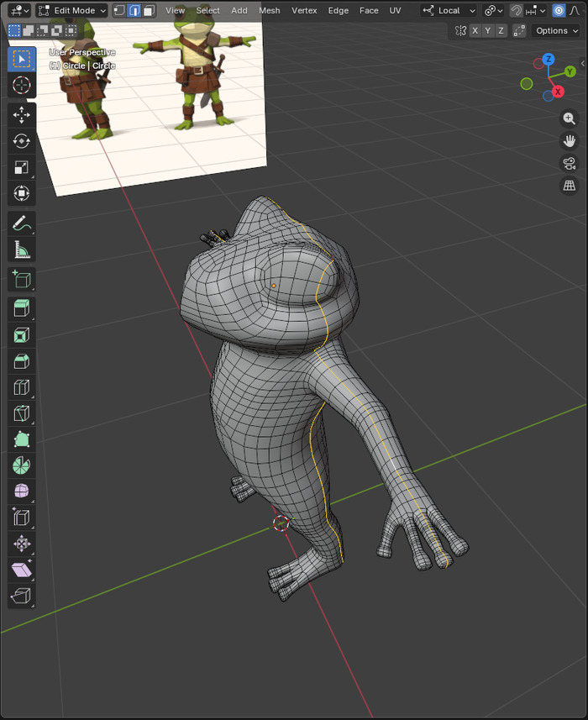Activate the Extrude Region tool
The width and height of the screenshot is (588, 720).
tap(22, 308)
